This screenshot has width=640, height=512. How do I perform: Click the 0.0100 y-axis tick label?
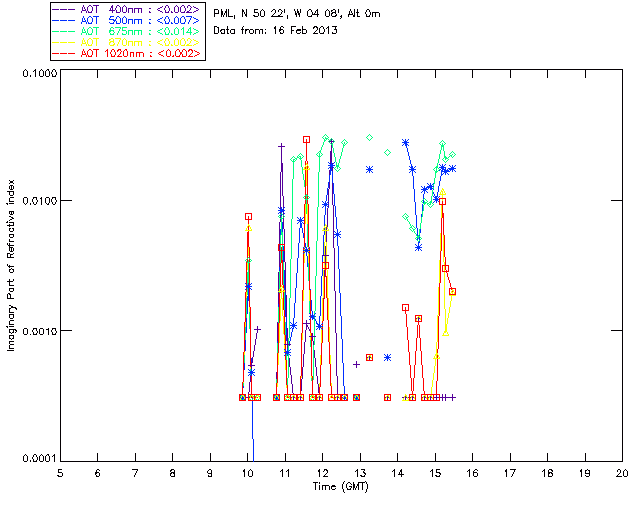(x=39, y=201)
